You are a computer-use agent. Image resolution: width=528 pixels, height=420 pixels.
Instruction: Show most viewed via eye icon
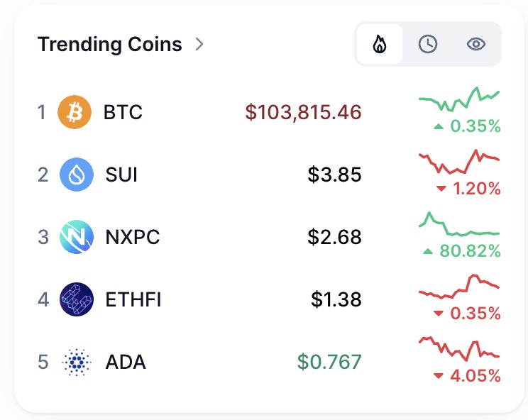pos(475,44)
